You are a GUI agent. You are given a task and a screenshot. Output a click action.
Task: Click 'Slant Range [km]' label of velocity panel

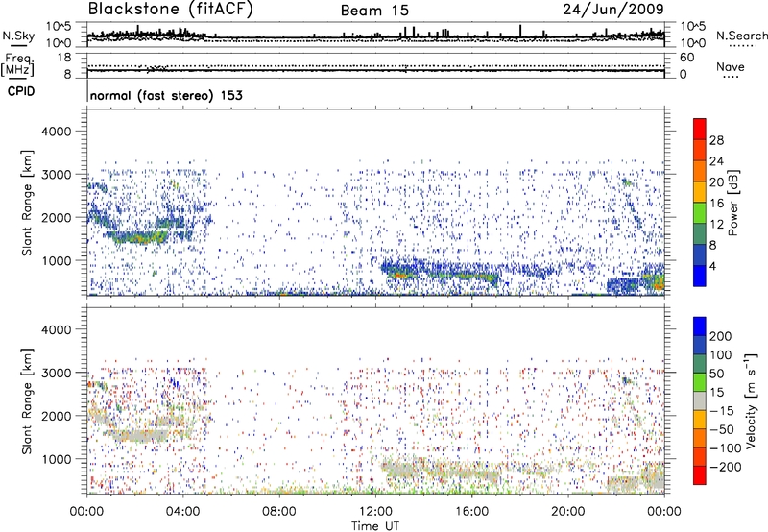(28, 401)
